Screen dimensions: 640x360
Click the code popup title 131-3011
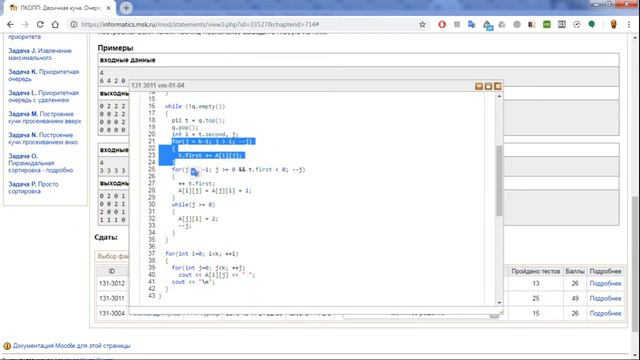[158, 85]
